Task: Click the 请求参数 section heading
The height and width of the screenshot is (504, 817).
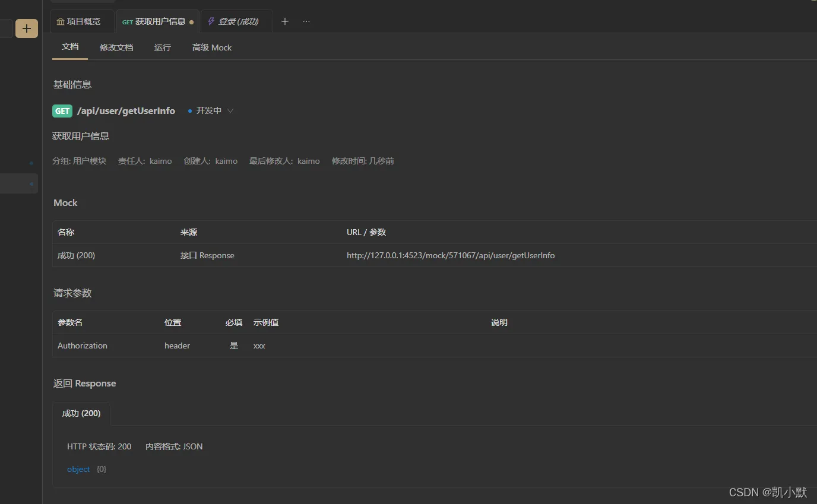Action: 72,293
